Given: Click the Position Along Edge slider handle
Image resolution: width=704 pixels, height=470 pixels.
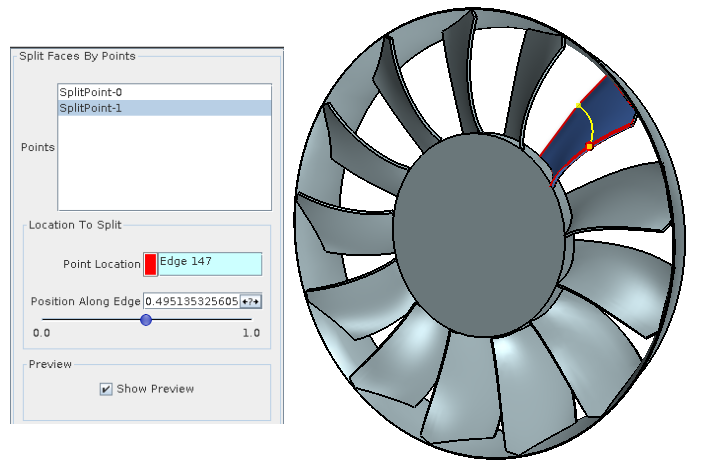Looking at the screenshot, I should (x=146, y=320).
